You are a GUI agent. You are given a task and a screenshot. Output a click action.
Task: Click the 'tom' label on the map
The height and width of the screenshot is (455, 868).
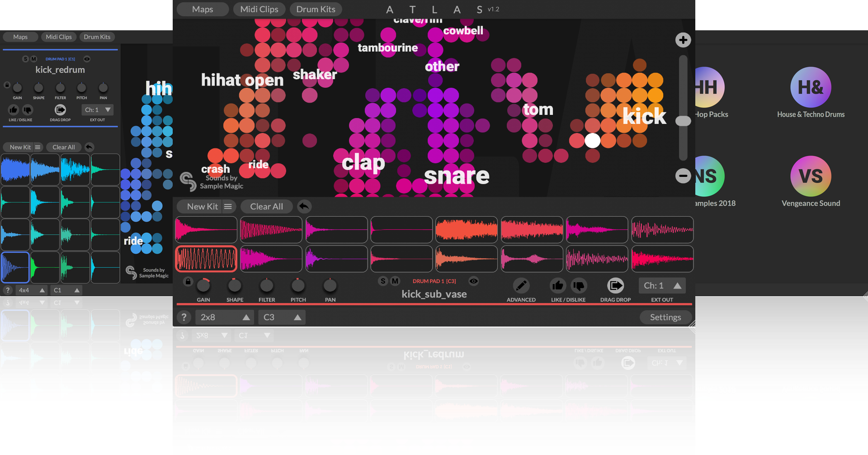click(x=538, y=109)
